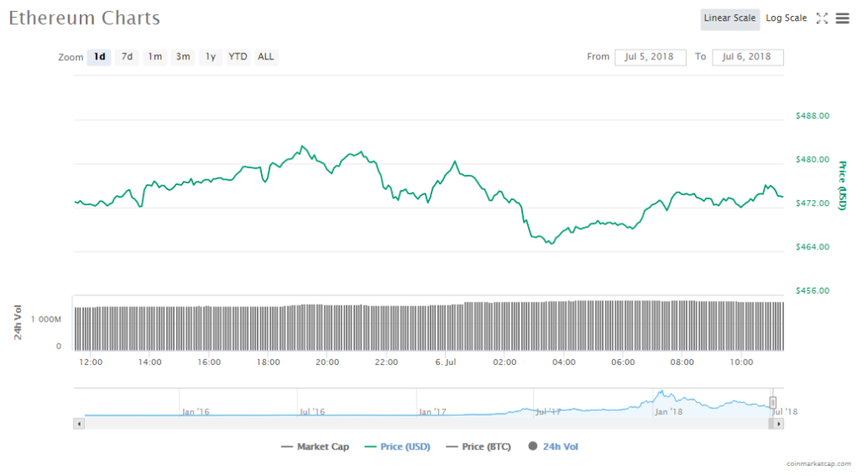Show ALL time range
The image size is (868, 476).
click(266, 57)
